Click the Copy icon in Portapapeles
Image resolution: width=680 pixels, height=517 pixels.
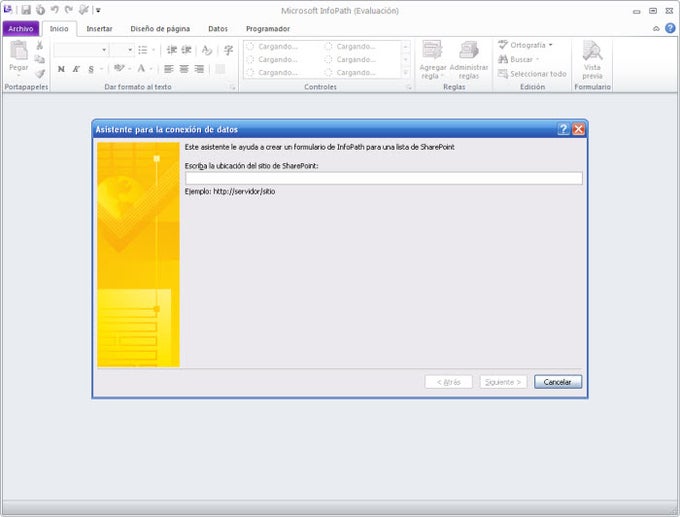coord(39,59)
